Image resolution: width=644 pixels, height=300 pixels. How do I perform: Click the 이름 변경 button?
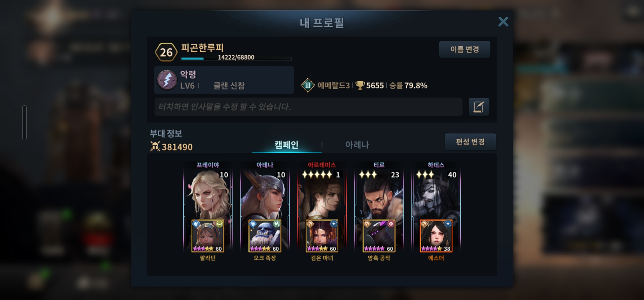point(465,49)
